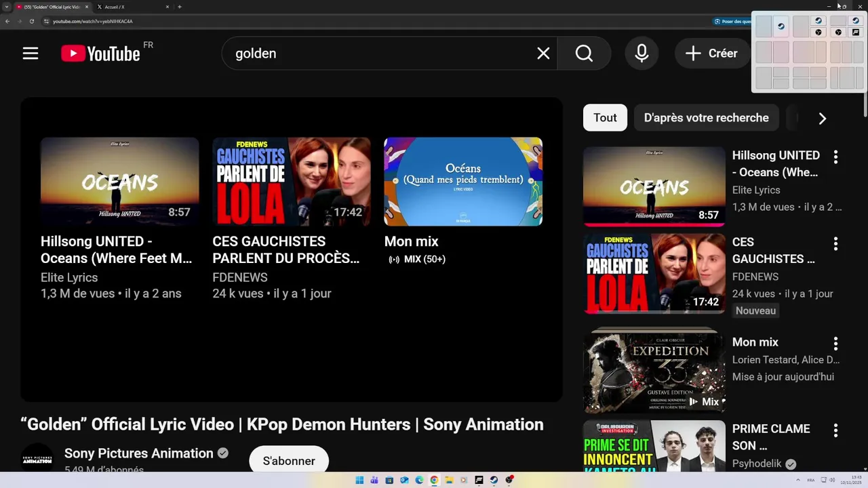Open sidebar OCEANS thumbnail by Elite Lyrics

click(654, 186)
